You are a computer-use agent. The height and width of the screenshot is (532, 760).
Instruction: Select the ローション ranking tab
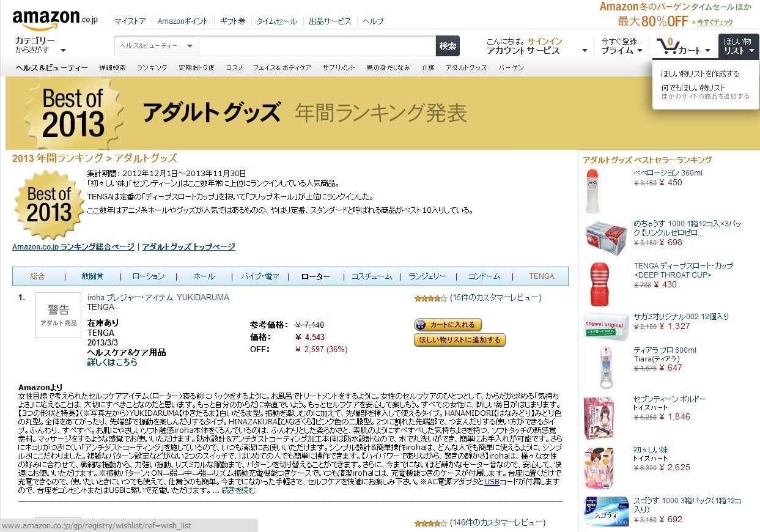149,276
